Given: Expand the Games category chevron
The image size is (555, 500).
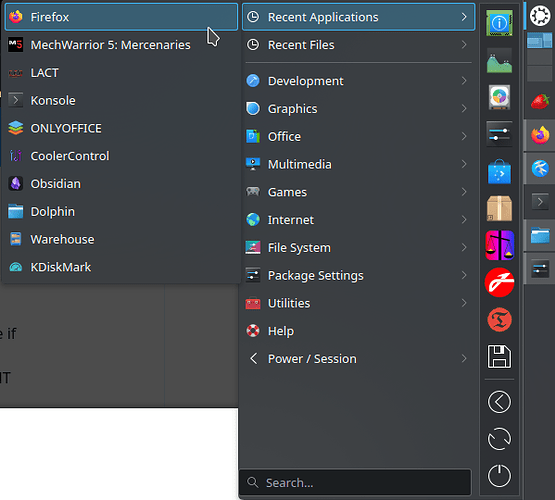Looking at the screenshot, I should 464,192.
